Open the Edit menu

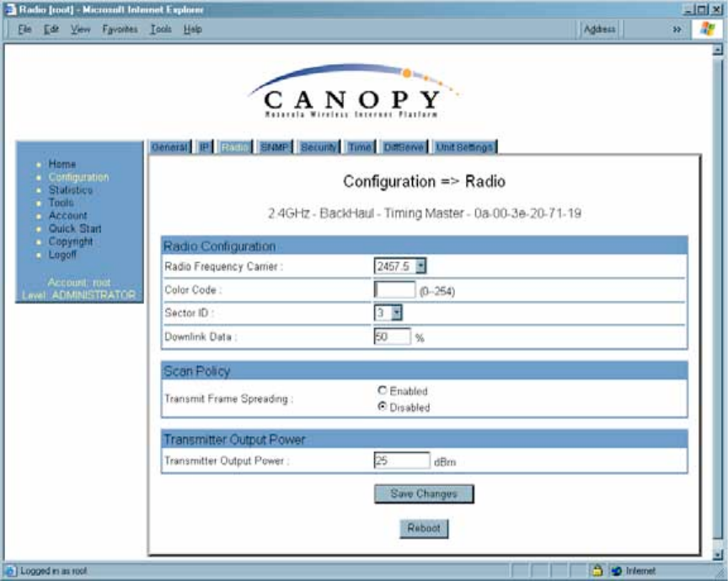[x=51, y=30]
